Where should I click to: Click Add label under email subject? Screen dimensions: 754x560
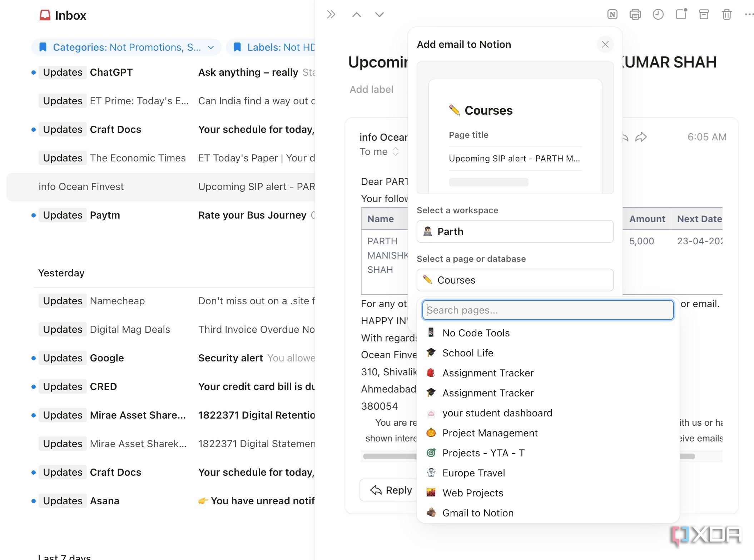tap(371, 89)
